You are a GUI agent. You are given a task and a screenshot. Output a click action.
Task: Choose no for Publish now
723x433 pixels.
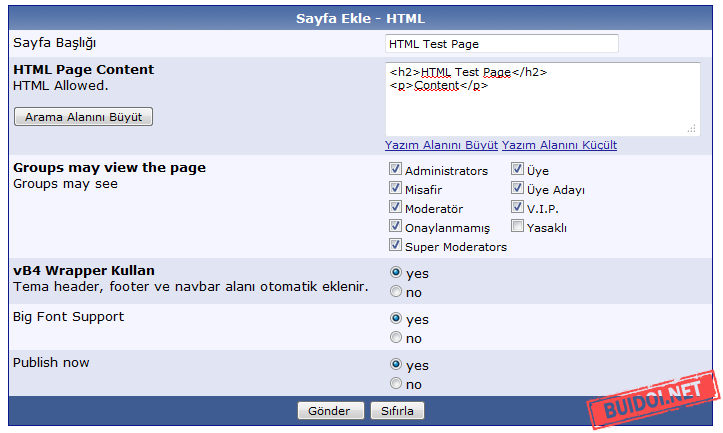pyautogui.click(x=396, y=384)
